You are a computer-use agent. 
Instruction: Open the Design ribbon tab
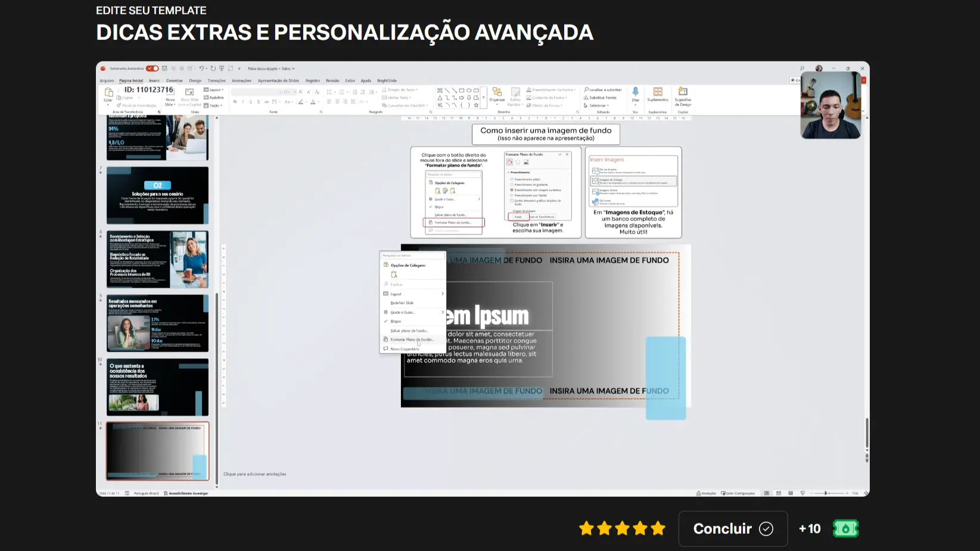point(195,80)
